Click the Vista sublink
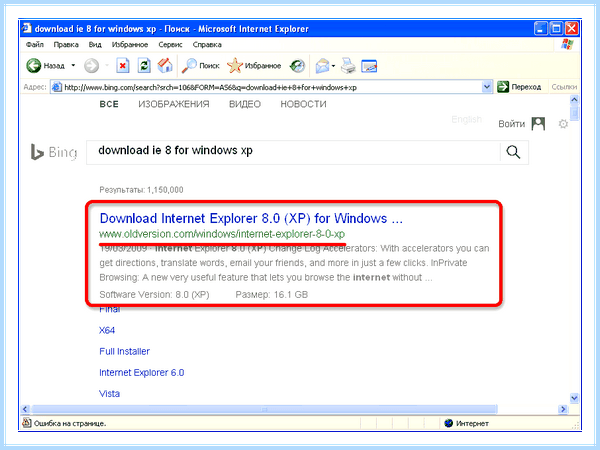 [x=109, y=393]
